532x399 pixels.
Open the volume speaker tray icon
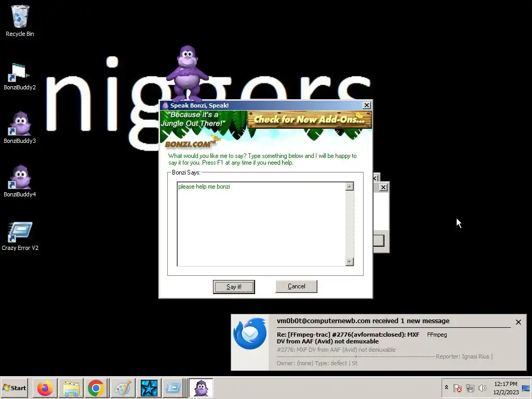[x=482, y=388]
